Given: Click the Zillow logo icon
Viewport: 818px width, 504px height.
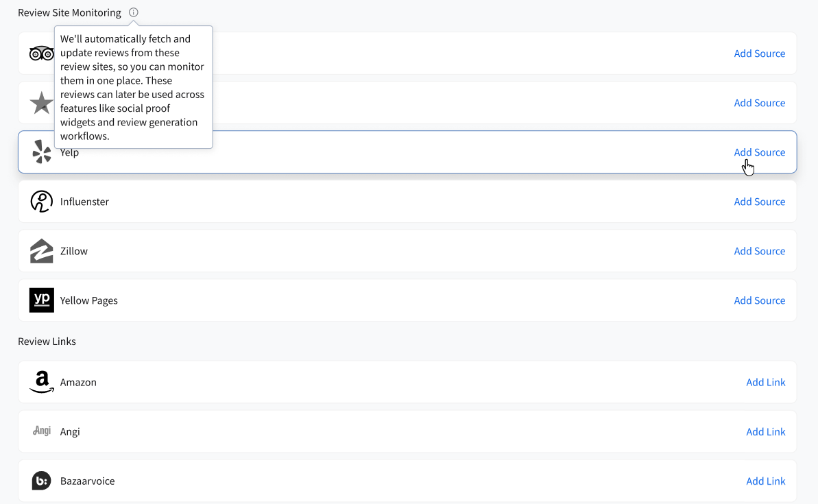Looking at the screenshot, I should click(42, 251).
